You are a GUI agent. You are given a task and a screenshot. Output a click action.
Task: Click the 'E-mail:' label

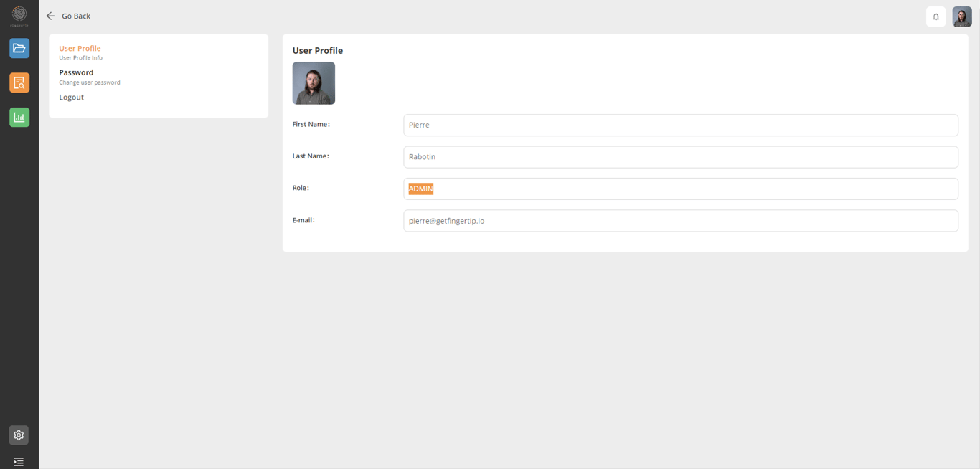click(303, 220)
